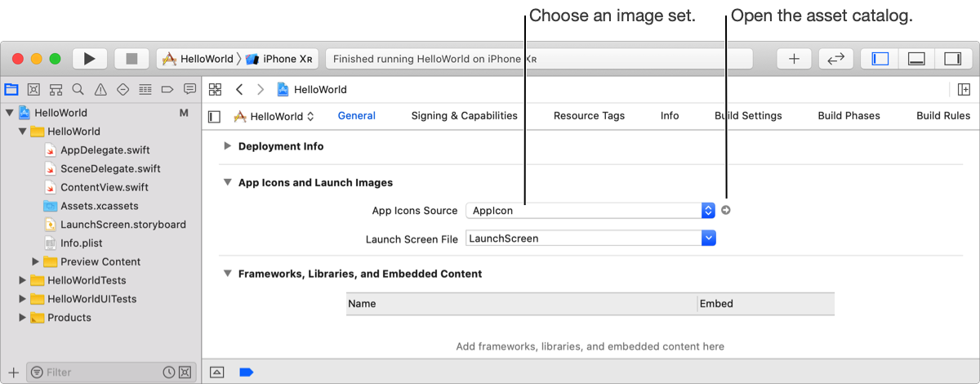The image size is (980, 384).
Task: Toggle the inspectors panel on the right
Action: pyautogui.click(x=952, y=59)
